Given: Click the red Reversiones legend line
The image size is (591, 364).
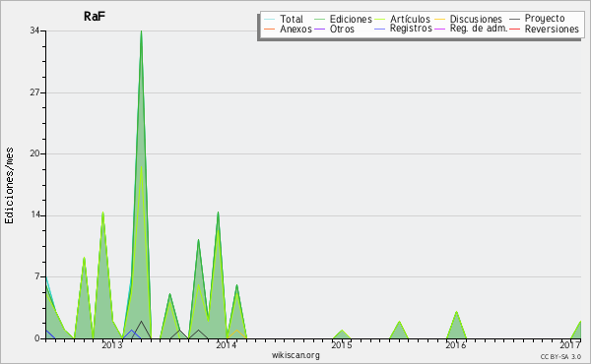Looking at the screenshot, I should click(514, 29).
